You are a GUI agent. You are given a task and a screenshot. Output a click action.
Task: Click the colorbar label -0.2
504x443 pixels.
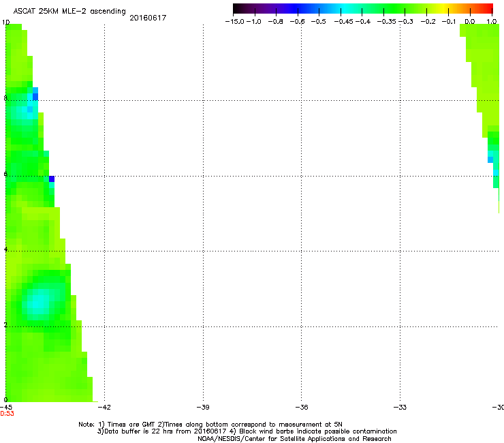[x=428, y=22]
